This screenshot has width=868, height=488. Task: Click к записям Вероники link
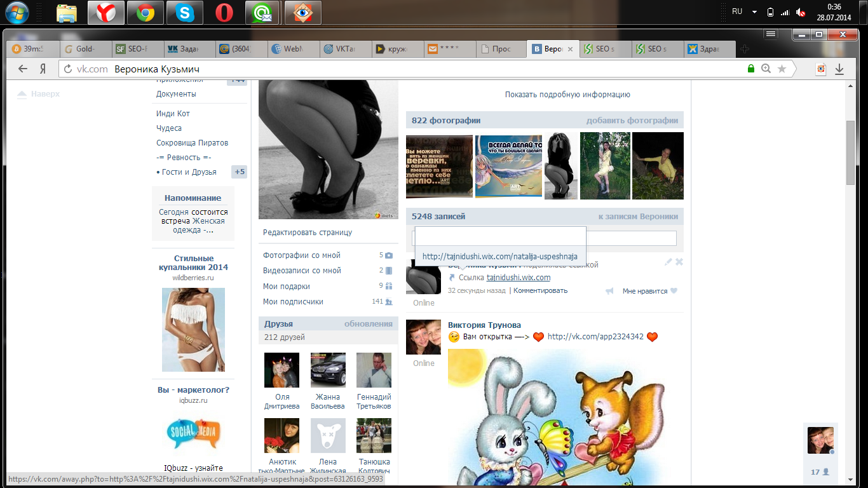coord(638,217)
